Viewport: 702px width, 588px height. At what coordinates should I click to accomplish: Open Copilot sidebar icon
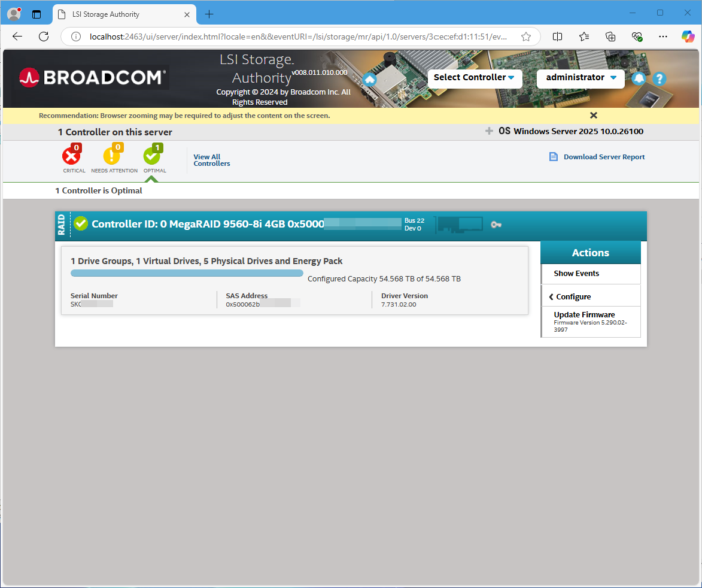point(688,37)
